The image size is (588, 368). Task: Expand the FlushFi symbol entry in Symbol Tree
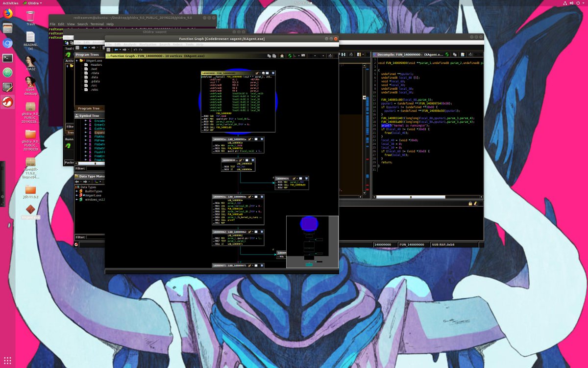point(86,152)
